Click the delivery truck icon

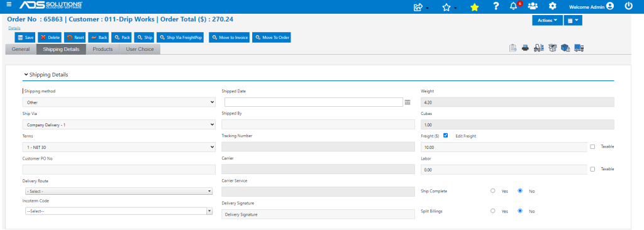tap(579, 48)
